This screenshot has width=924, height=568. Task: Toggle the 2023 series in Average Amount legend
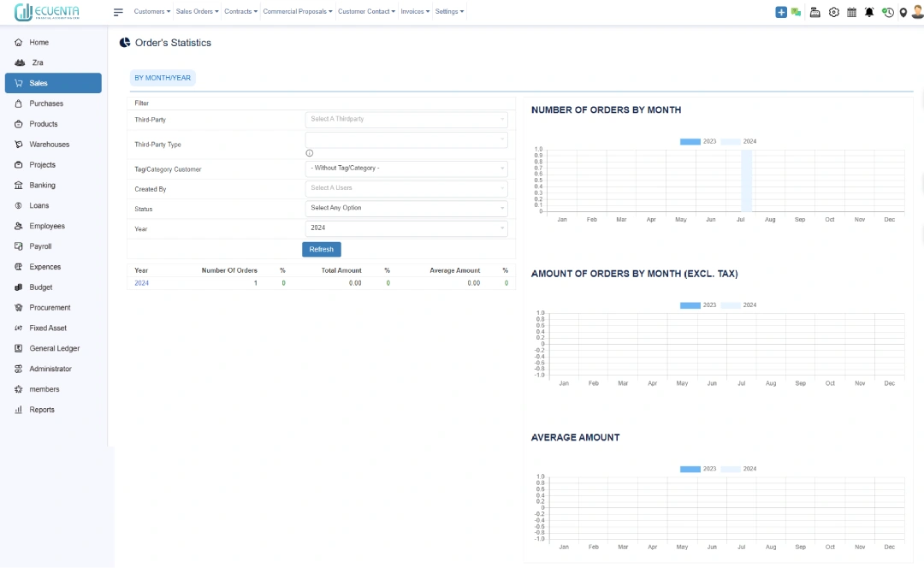(x=698, y=469)
